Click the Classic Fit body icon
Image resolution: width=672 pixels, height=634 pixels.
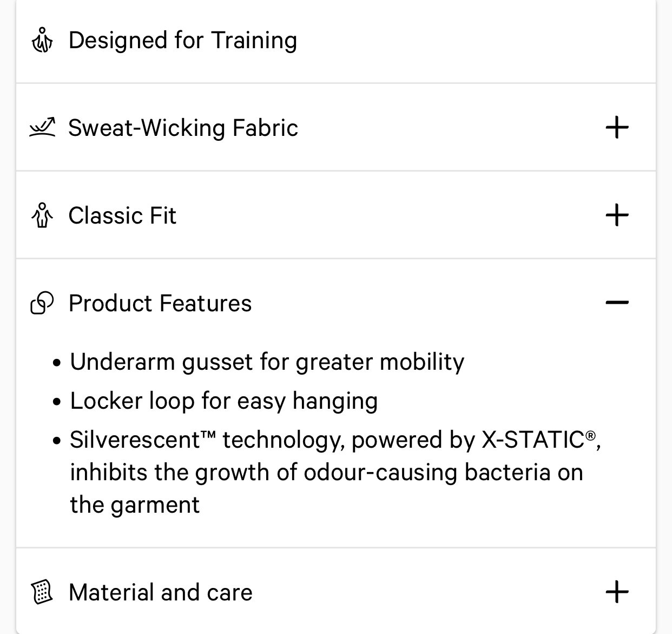click(x=42, y=215)
